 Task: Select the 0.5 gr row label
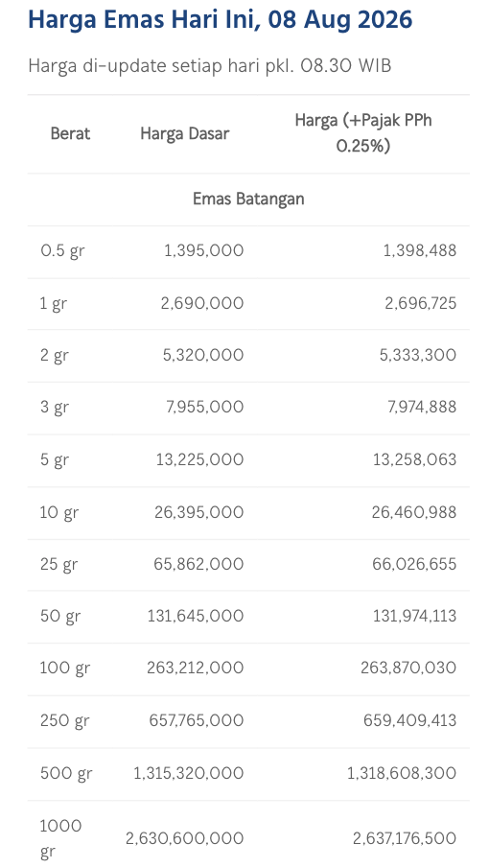tap(62, 250)
